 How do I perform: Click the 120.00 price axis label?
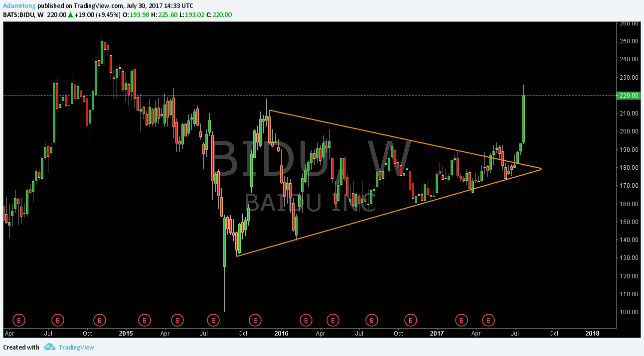629,276
